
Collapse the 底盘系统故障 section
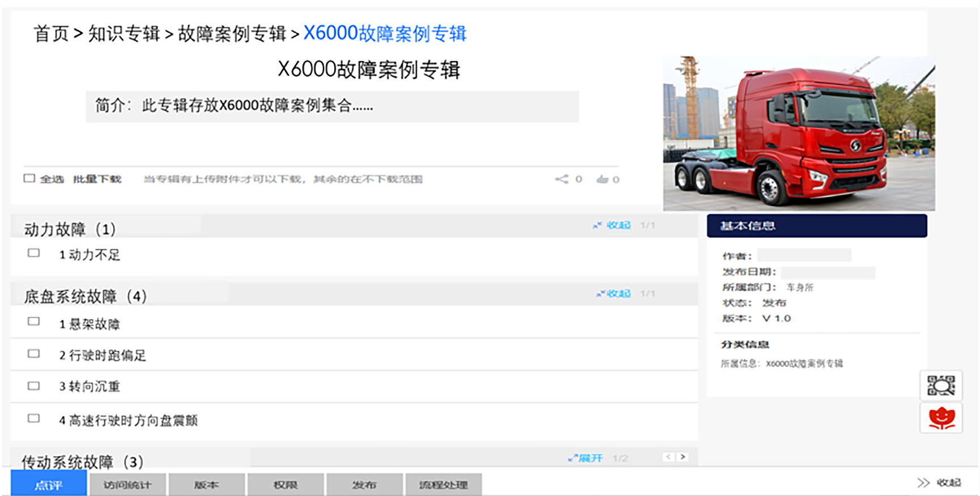coord(613,293)
